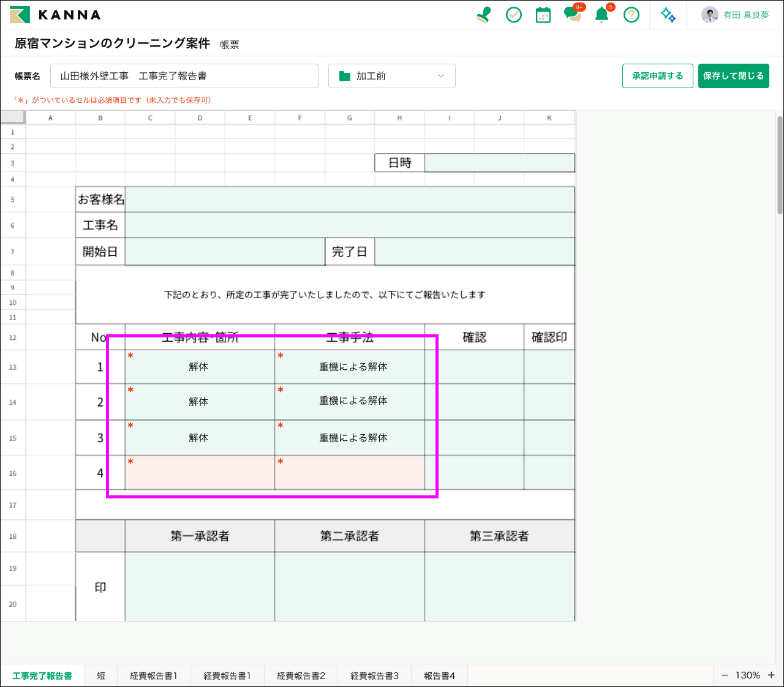The image size is (784, 687).
Task: Click the 保存して閉じる button
Action: [733, 76]
